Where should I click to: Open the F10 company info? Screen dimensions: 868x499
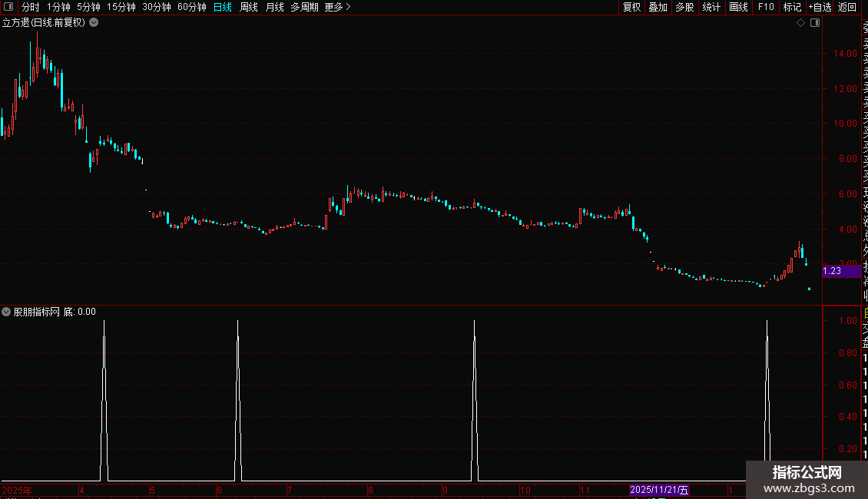(x=766, y=7)
